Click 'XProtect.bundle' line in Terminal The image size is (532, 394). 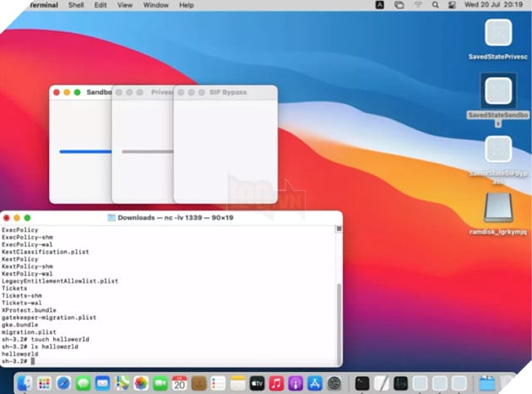point(29,310)
